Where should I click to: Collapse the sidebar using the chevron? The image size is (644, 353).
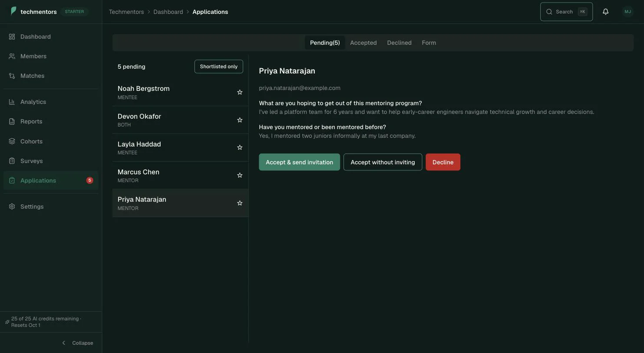[x=64, y=343]
